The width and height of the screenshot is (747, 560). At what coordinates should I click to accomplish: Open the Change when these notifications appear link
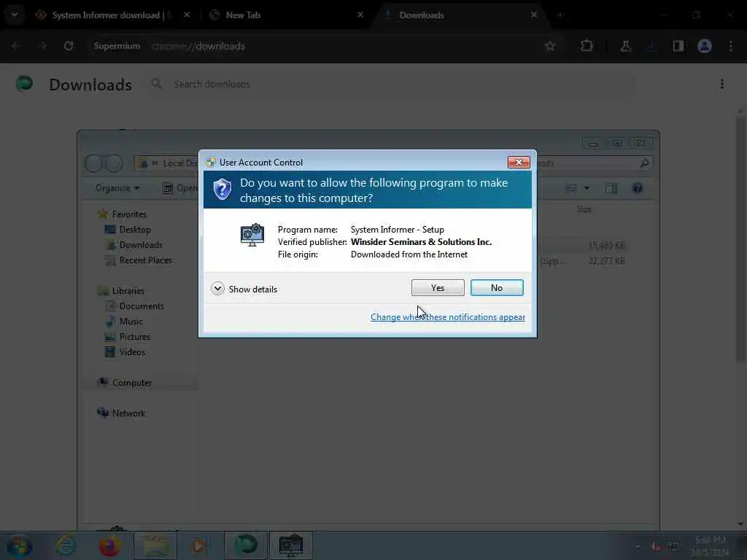pos(447,317)
